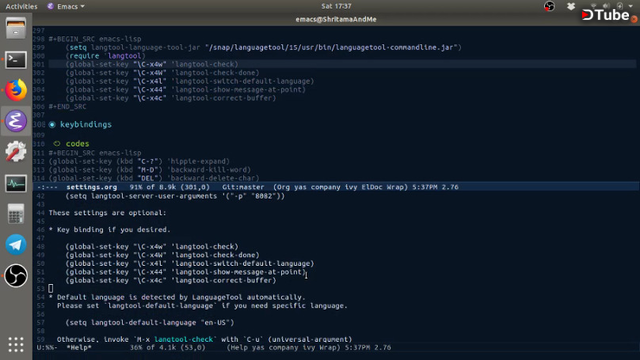Click settings.org buffer name in mode line
This screenshot has height=360, width=640.
click(91, 187)
